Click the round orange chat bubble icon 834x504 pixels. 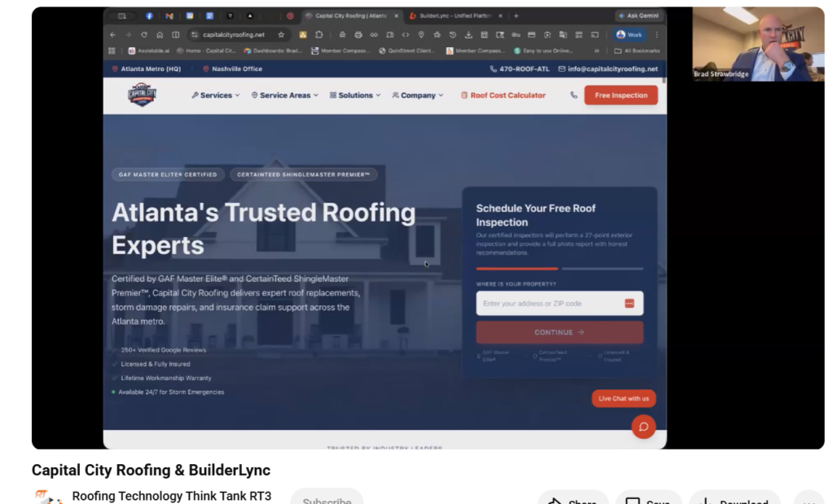pyautogui.click(x=643, y=427)
